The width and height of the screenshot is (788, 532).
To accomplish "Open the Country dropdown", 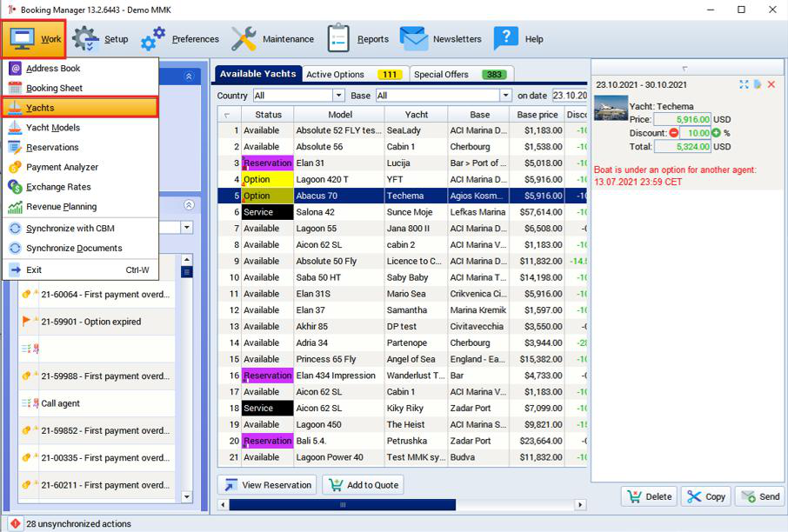I will [338, 96].
